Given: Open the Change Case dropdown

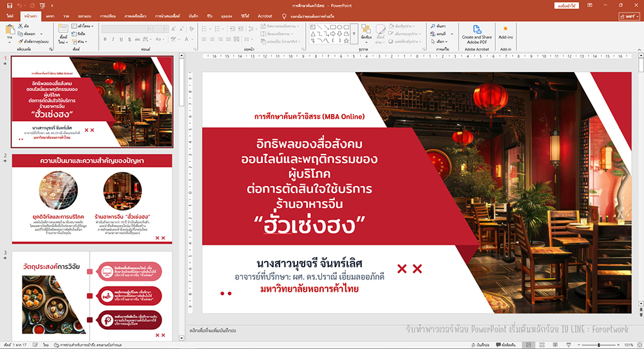Looking at the screenshot, I should coord(160,39).
